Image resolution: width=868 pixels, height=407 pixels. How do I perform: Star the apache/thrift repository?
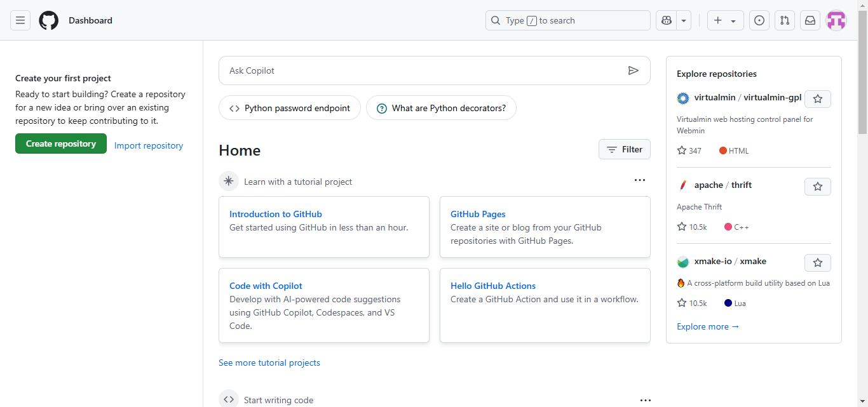[818, 187]
